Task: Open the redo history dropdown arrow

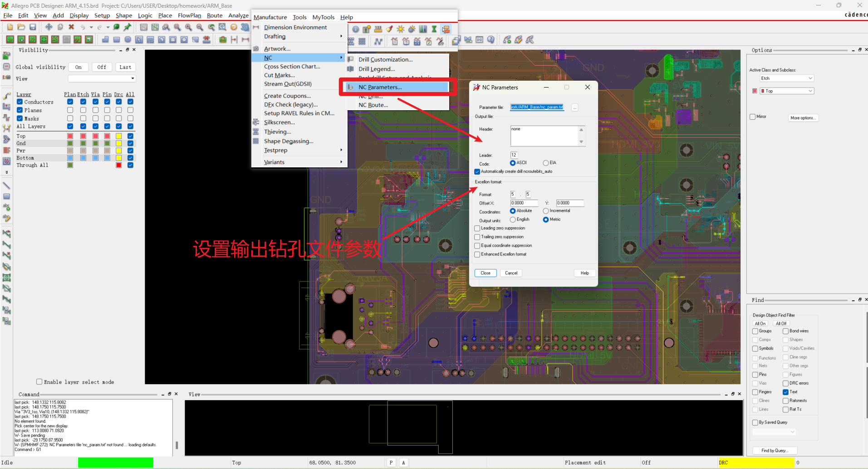Action: (108, 27)
